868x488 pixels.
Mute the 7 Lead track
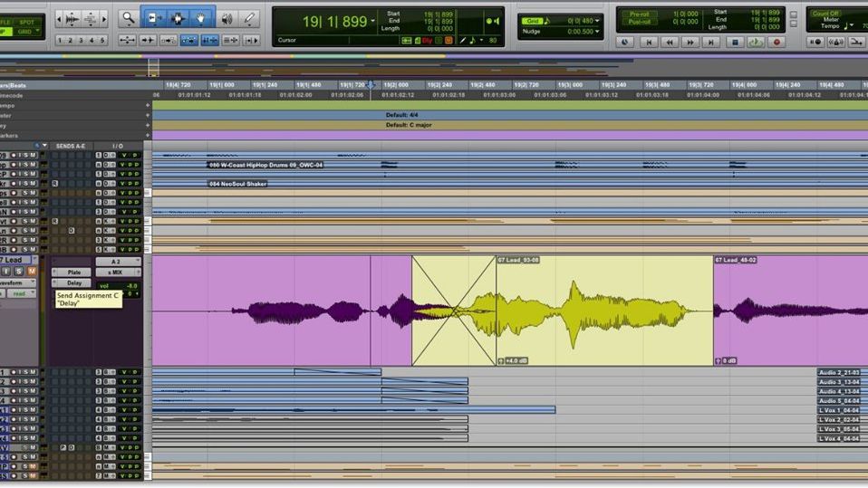click(x=32, y=271)
